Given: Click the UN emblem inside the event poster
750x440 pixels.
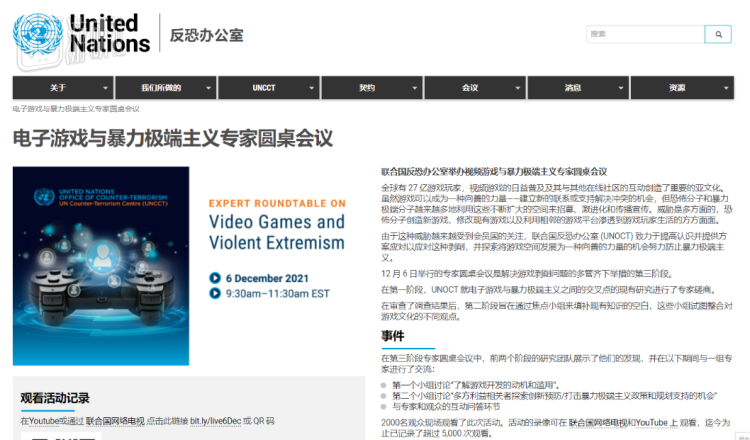Looking at the screenshot, I should pyautogui.click(x=44, y=197).
